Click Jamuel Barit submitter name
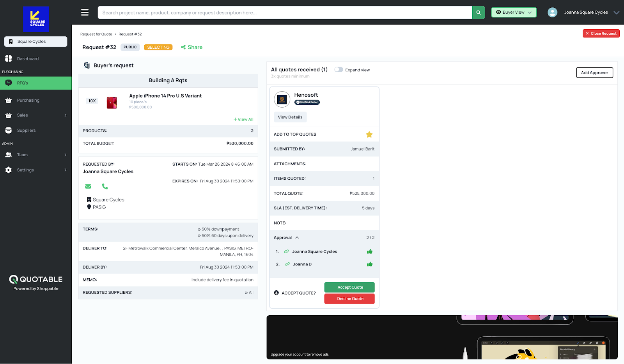Screen dimensions: 624x364 (362, 149)
